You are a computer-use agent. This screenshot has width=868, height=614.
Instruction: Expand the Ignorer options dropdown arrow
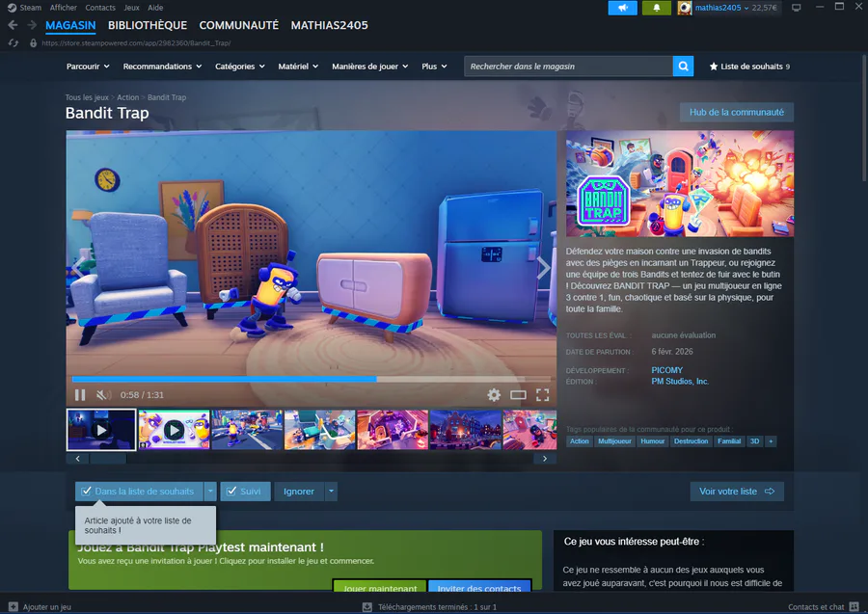(331, 492)
